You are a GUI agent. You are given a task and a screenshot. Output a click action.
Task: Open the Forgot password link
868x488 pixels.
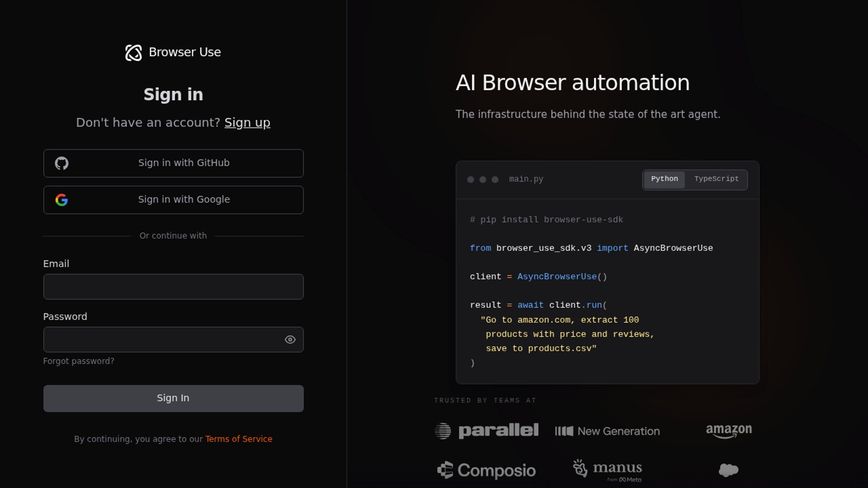(x=79, y=361)
